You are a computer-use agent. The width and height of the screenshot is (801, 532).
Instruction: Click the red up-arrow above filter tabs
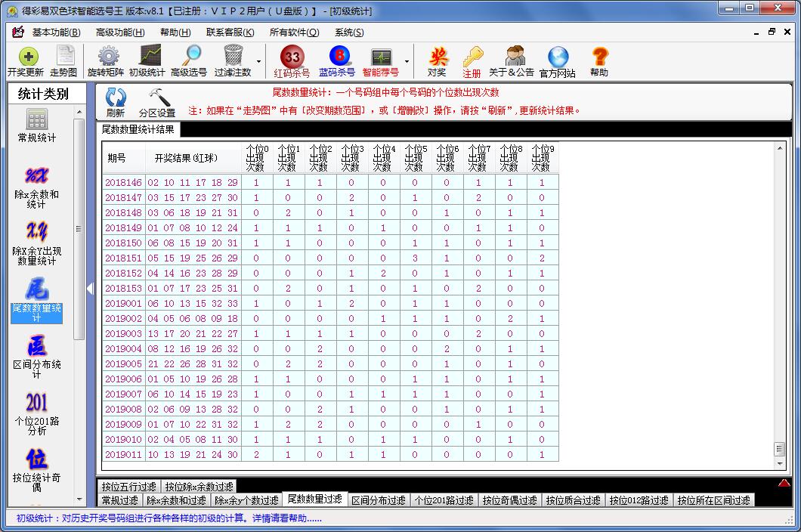pyautogui.click(x=784, y=483)
